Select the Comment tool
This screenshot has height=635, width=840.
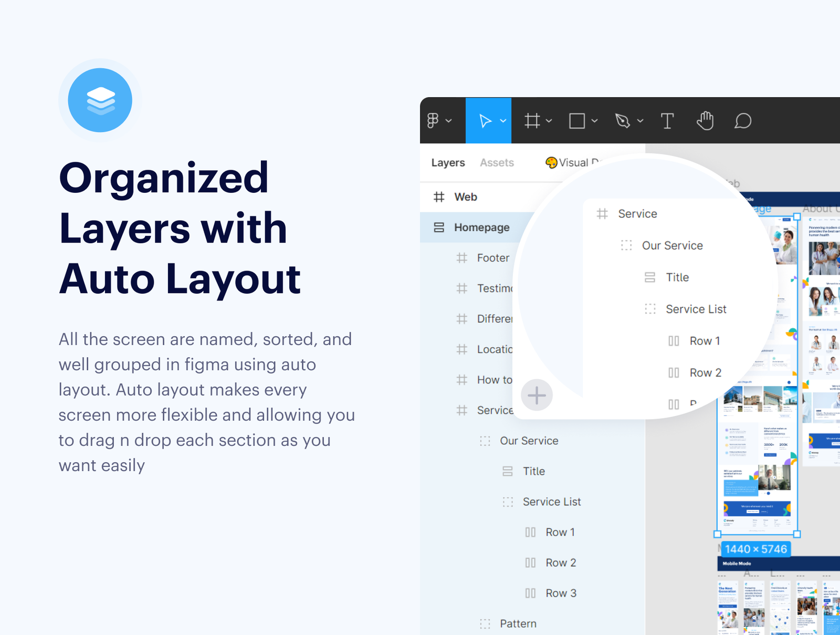742,121
